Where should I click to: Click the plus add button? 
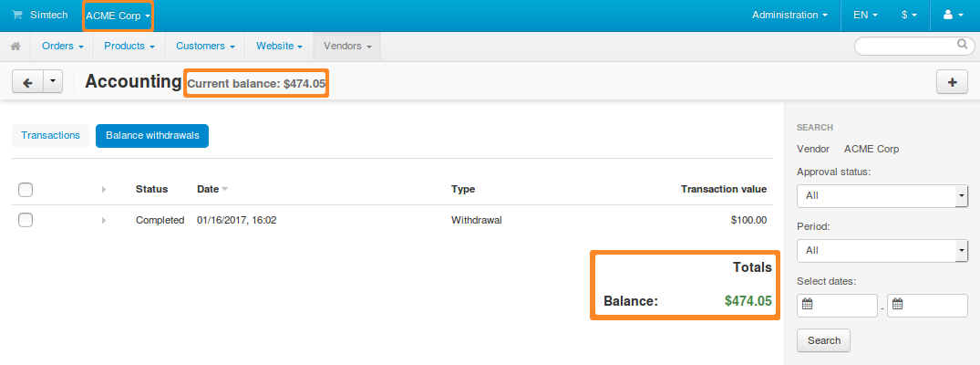953,82
